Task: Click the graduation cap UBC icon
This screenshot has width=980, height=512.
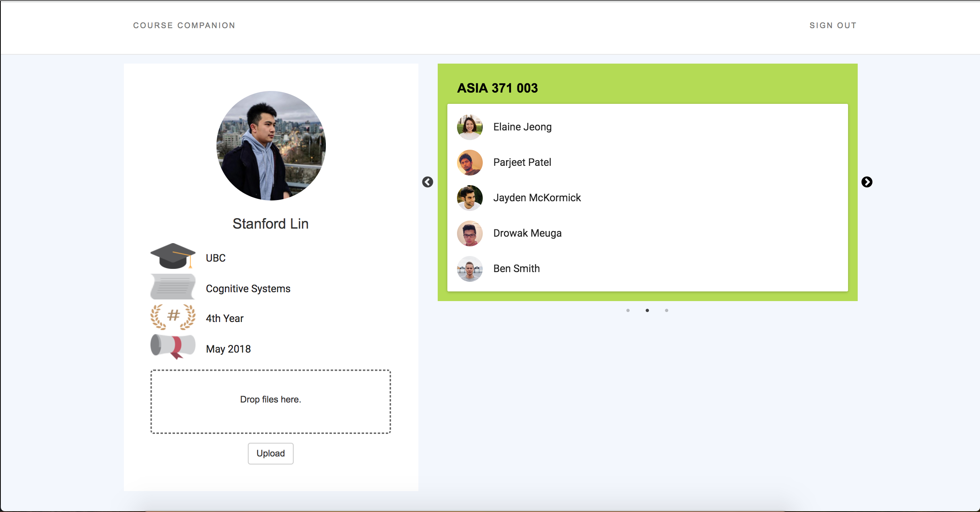Action: (x=173, y=256)
